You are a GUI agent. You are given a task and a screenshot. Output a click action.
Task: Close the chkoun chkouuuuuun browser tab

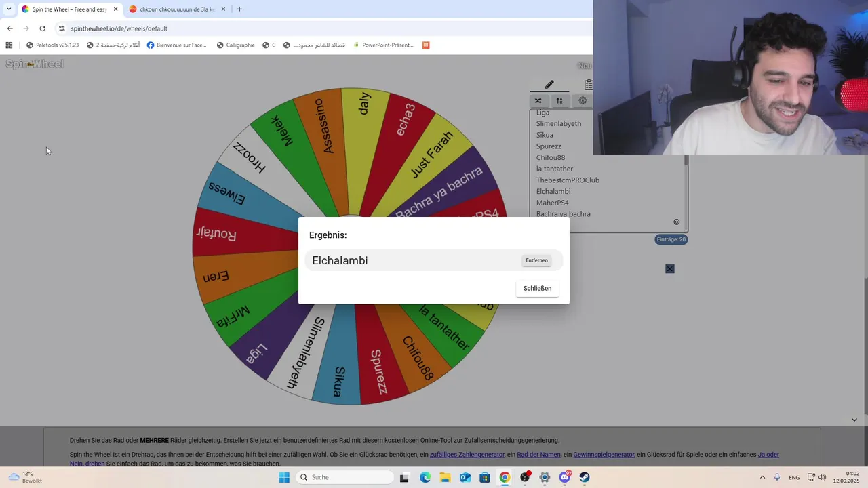click(x=223, y=9)
